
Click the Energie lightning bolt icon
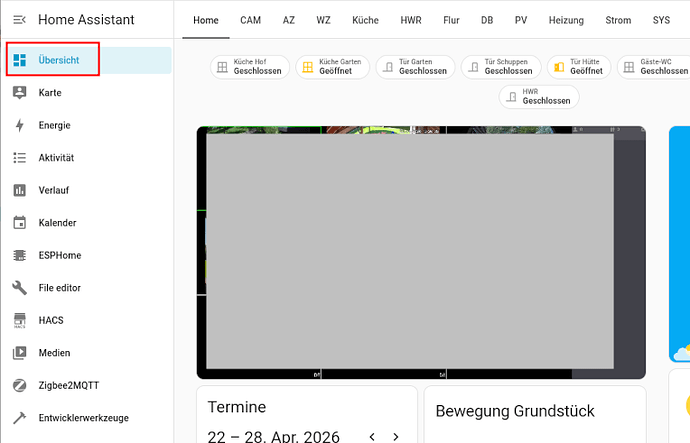[x=19, y=125]
